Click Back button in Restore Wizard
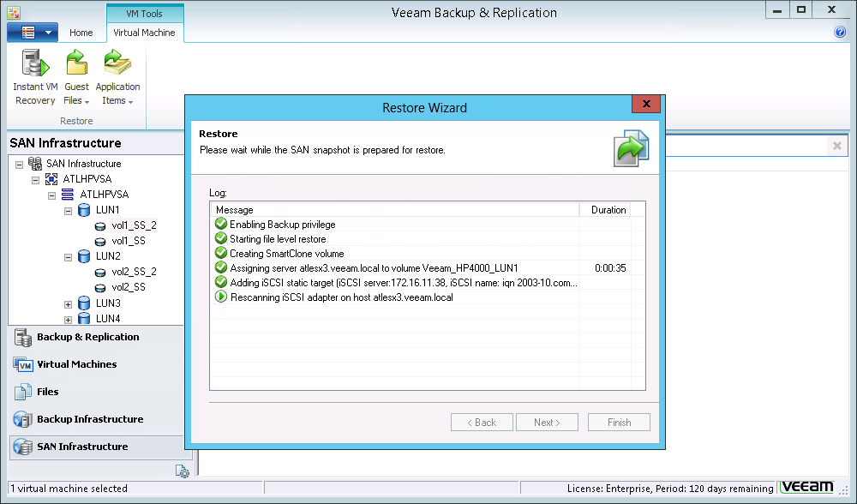857x504 pixels. [x=482, y=422]
